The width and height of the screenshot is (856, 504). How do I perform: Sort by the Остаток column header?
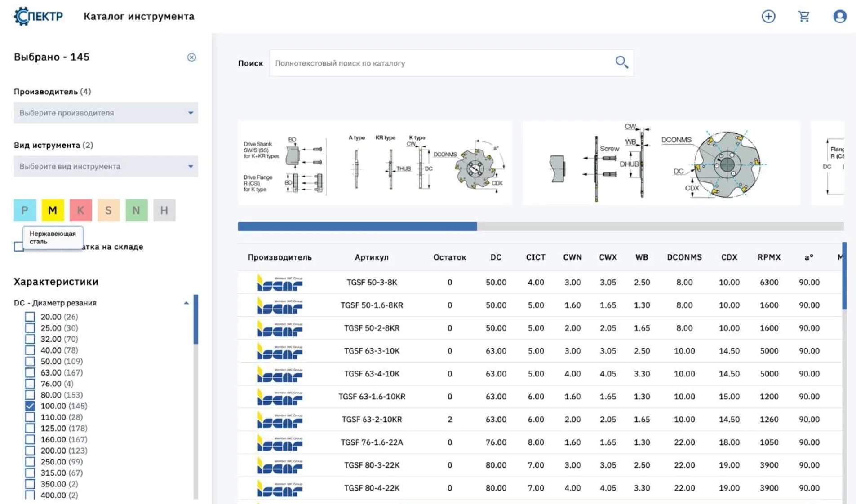click(x=449, y=257)
